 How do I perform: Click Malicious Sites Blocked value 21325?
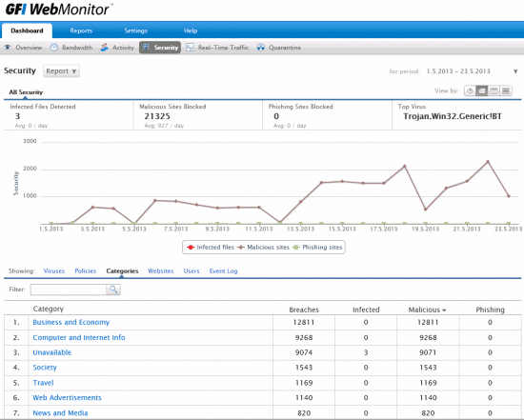[x=157, y=116]
